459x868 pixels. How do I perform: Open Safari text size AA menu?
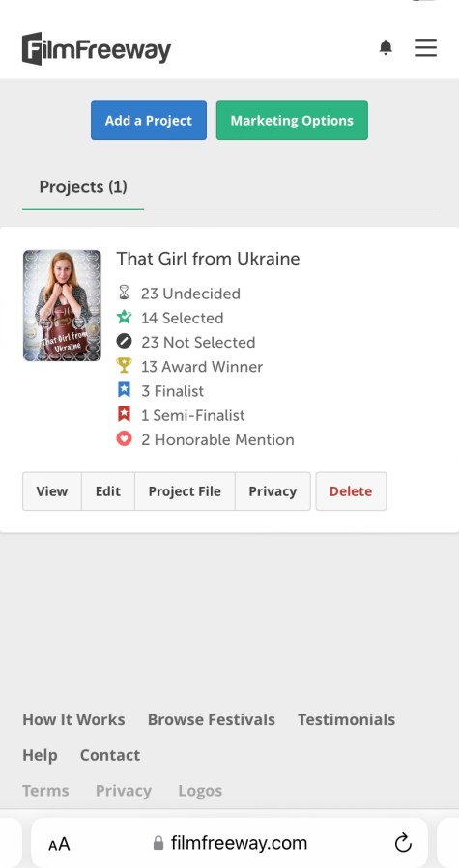(59, 844)
